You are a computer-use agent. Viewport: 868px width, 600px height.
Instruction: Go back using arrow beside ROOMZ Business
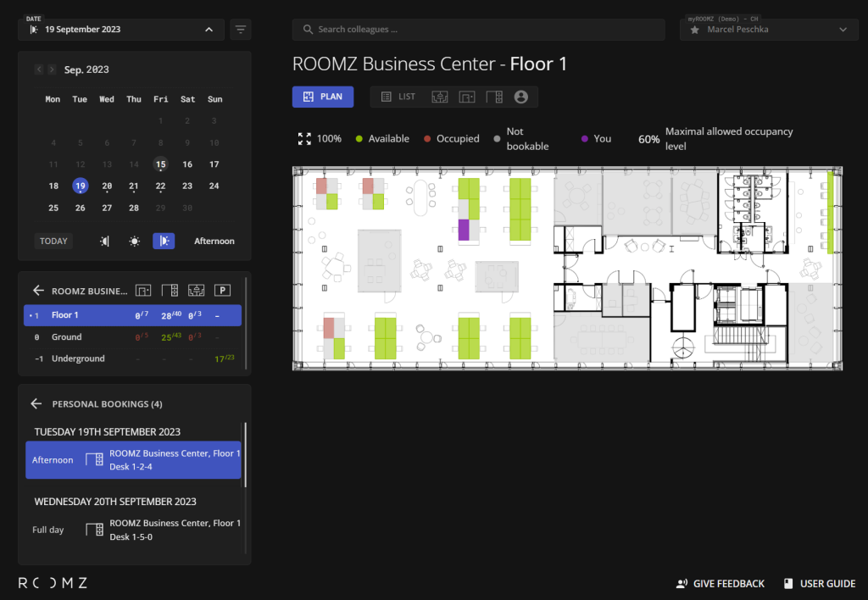click(37, 291)
